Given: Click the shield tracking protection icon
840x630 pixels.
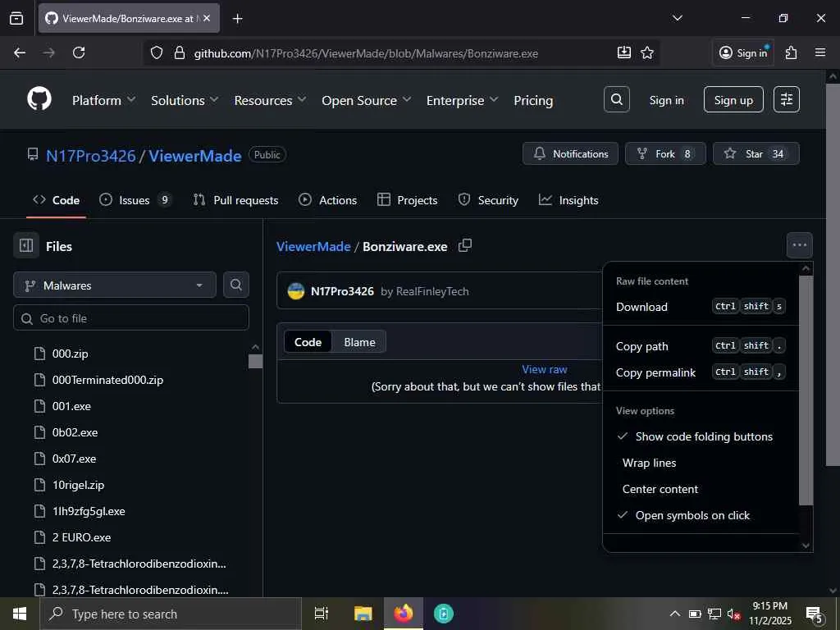Looking at the screenshot, I should click(x=157, y=53).
